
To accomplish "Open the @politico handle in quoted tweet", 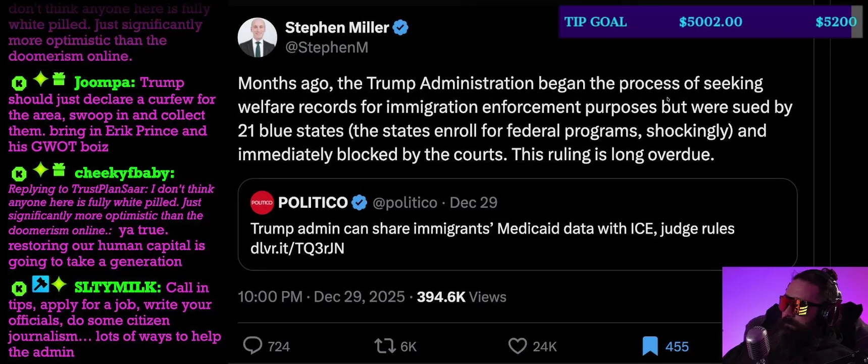I will click(405, 203).
